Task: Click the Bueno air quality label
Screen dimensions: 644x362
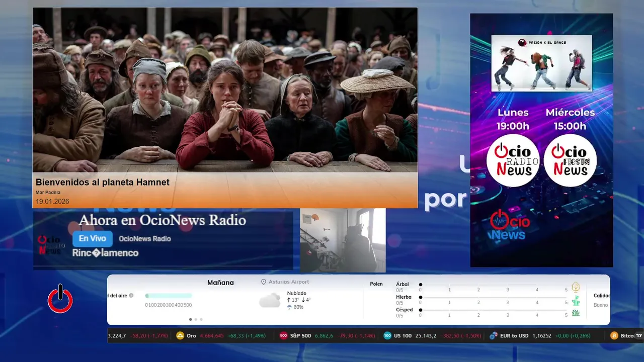Action: click(601, 305)
